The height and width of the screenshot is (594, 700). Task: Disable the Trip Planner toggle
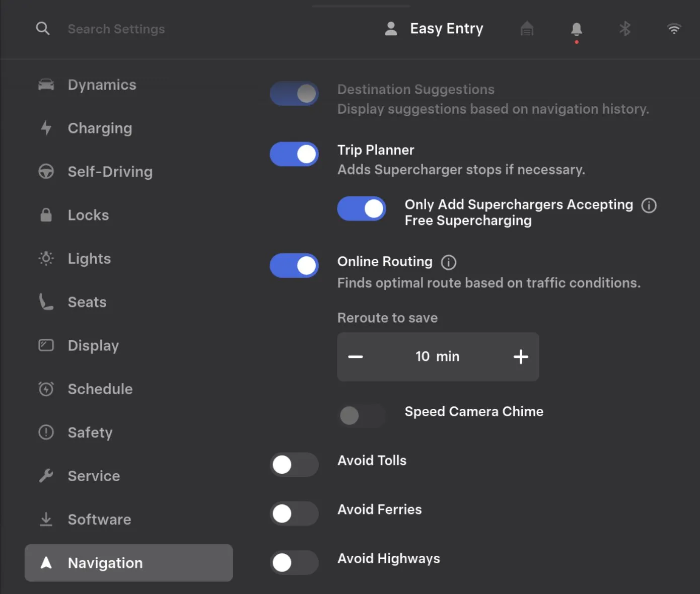pos(294,154)
